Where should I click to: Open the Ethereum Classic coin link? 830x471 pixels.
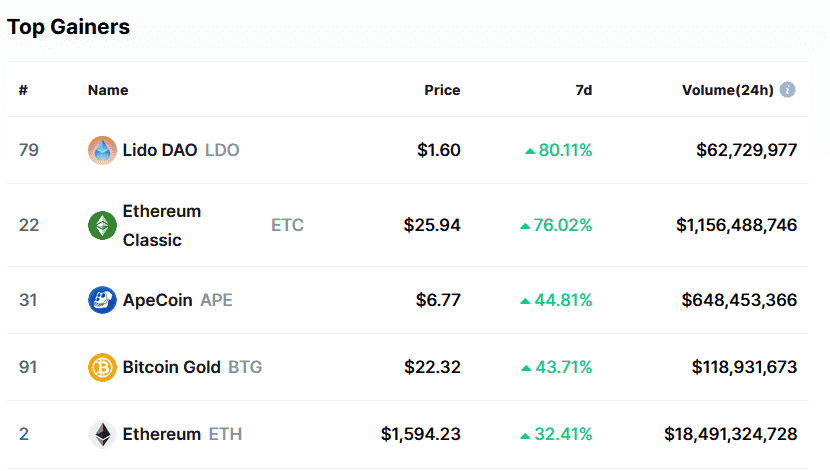tap(161, 225)
